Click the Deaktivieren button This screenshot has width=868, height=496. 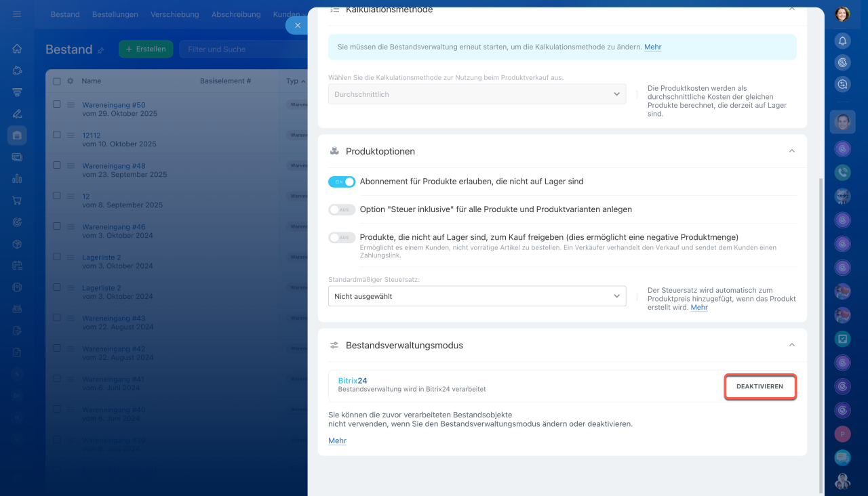tap(759, 386)
